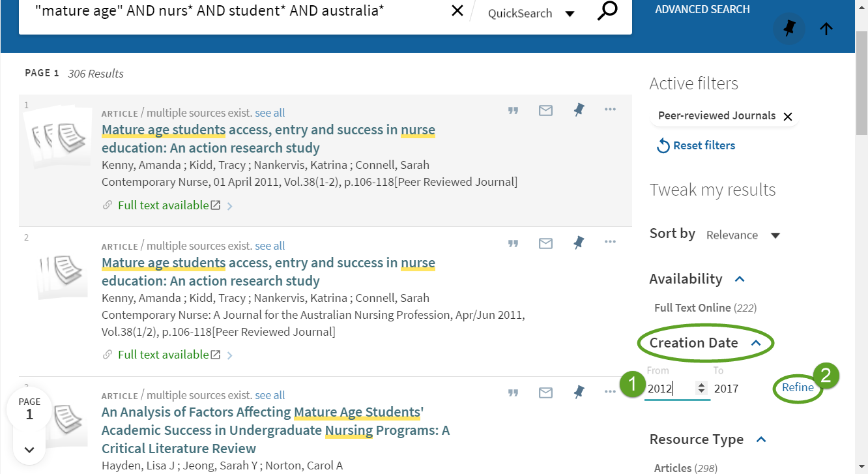
Task: Pin the second result to favorites
Action: coord(578,243)
